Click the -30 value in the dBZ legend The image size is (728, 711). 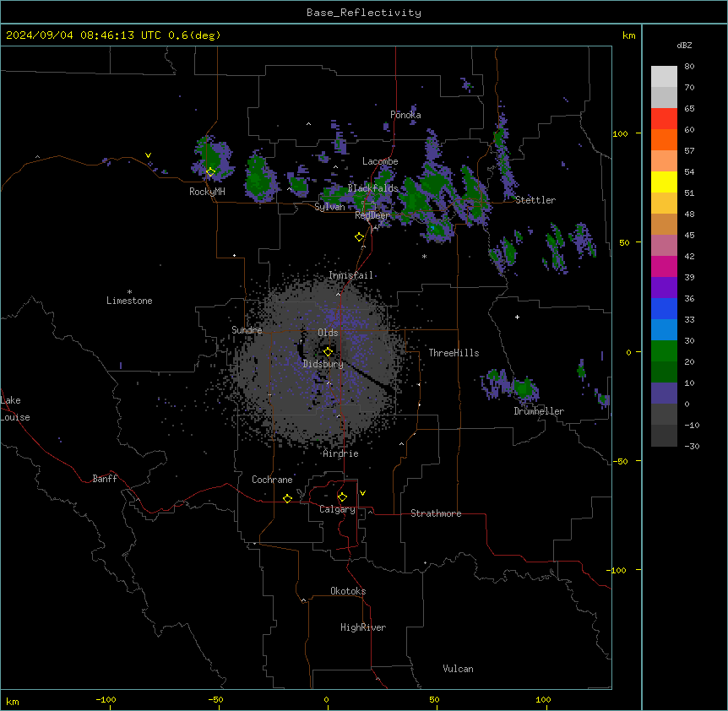692,446
